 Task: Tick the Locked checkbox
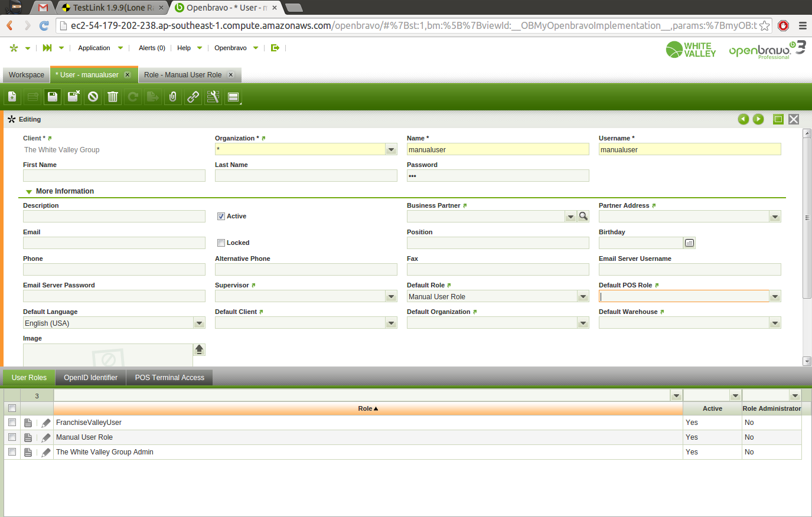pyautogui.click(x=221, y=243)
